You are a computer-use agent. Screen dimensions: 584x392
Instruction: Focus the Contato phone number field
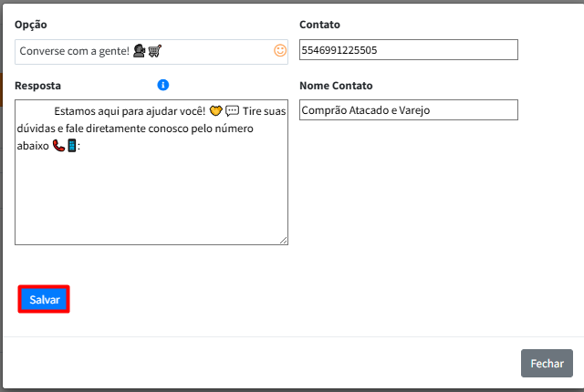tap(408, 50)
